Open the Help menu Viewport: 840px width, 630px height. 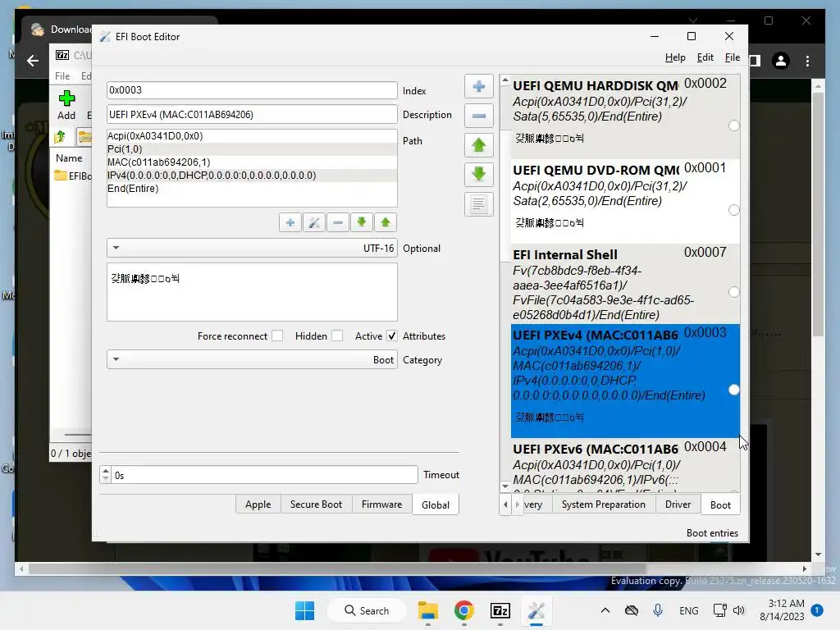tap(675, 57)
